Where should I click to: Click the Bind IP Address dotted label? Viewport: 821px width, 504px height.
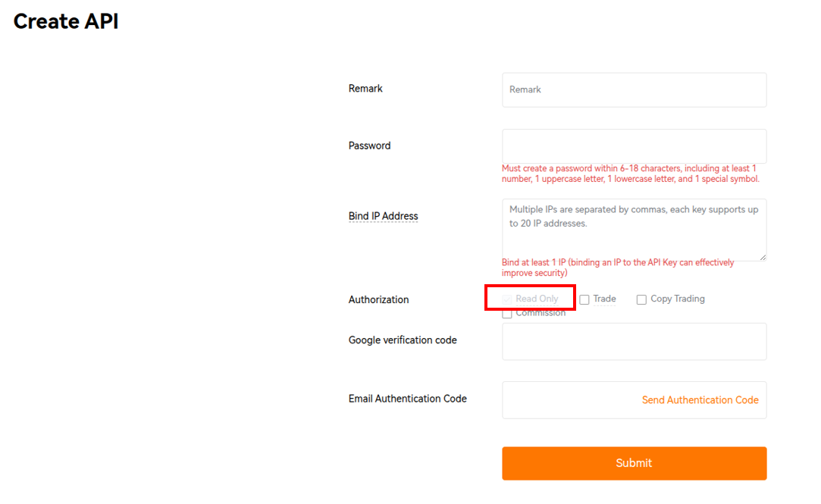(x=384, y=216)
